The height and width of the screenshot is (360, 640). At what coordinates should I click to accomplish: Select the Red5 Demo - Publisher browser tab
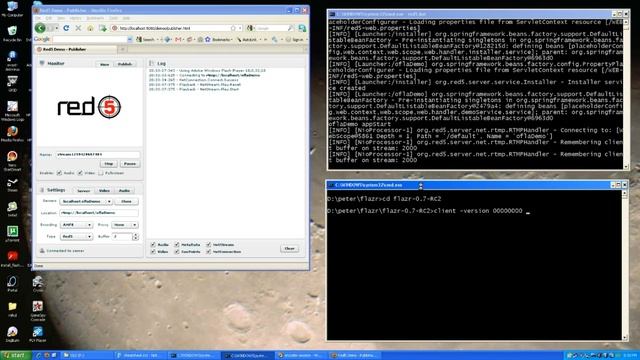coord(76,49)
